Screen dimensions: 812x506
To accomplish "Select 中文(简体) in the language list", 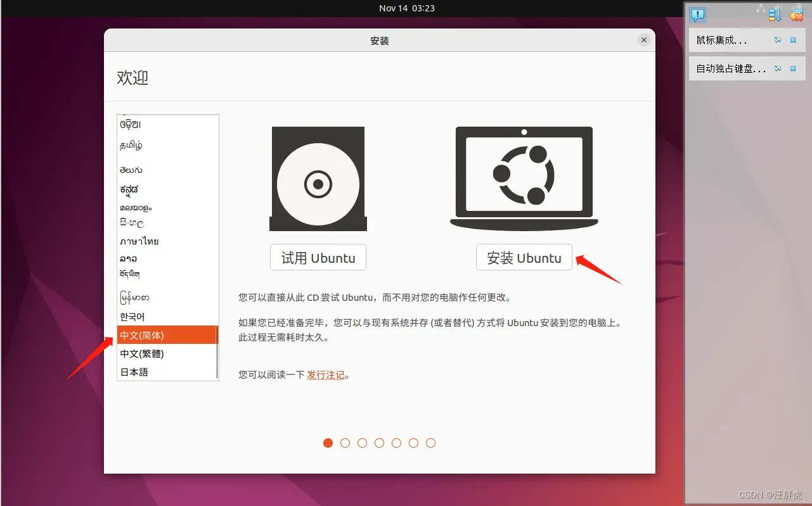I will tap(167, 335).
